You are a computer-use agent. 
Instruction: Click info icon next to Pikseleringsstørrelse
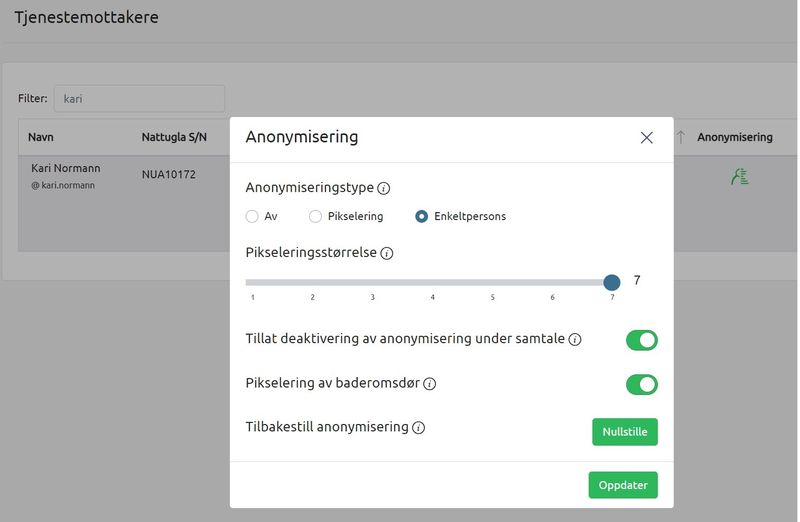(x=387, y=254)
